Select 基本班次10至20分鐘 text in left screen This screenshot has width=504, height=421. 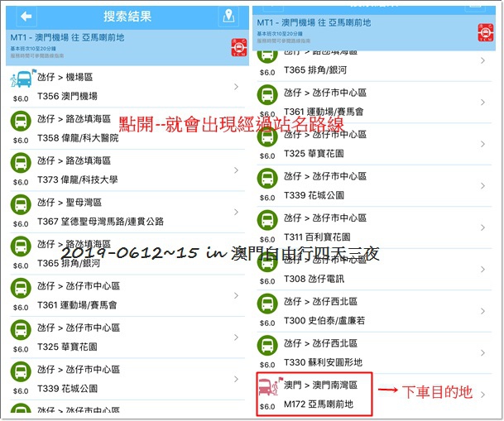click(x=33, y=49)
